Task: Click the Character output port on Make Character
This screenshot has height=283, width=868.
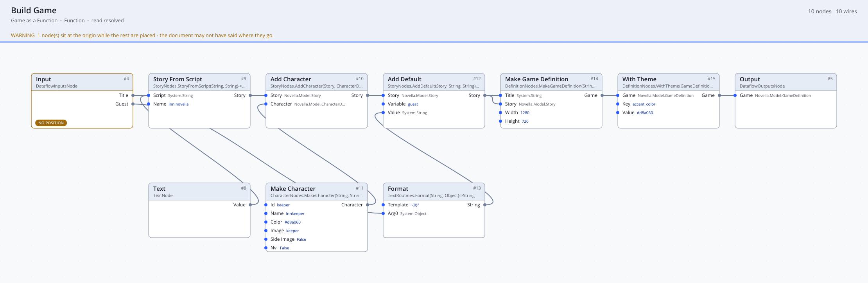Action: (x=368, y=205)
